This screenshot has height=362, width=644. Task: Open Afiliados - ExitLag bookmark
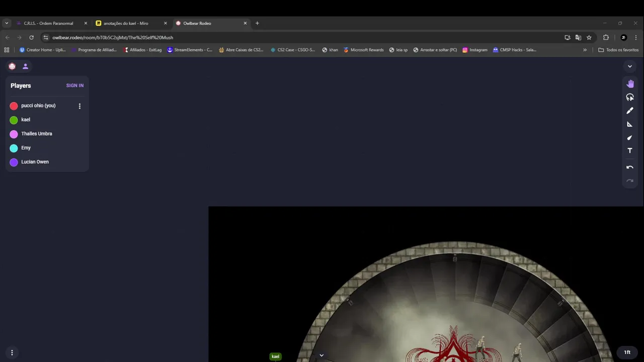tap(143, 50)
